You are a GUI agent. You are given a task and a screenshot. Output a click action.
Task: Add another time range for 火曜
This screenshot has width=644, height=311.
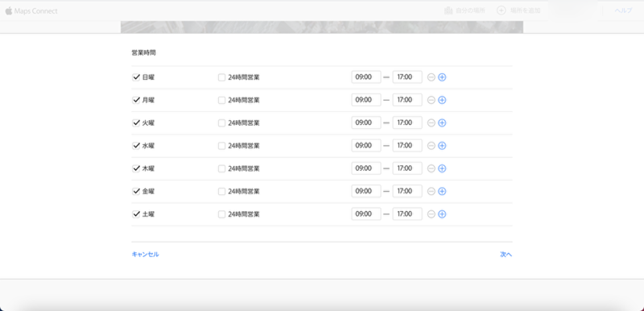pyautogui.click(x=442, y=122)
